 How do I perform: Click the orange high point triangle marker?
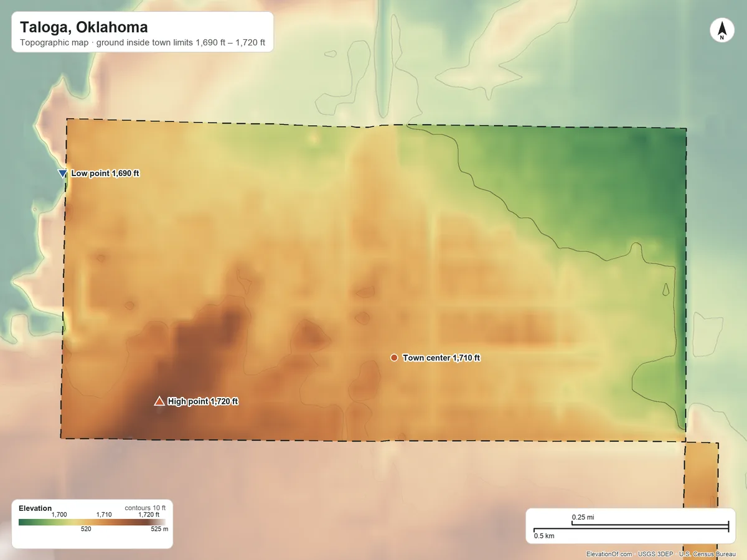tap(159, 401)
